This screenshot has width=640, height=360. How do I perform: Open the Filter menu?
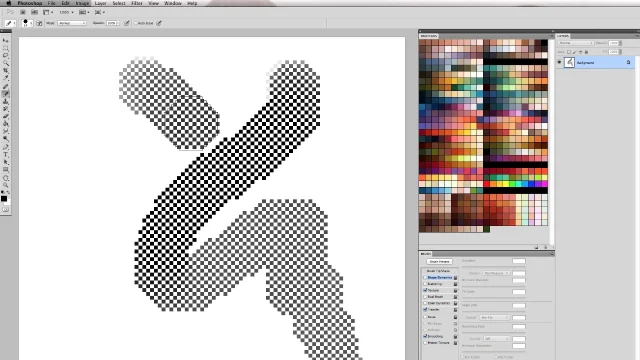tap(137, 3)
